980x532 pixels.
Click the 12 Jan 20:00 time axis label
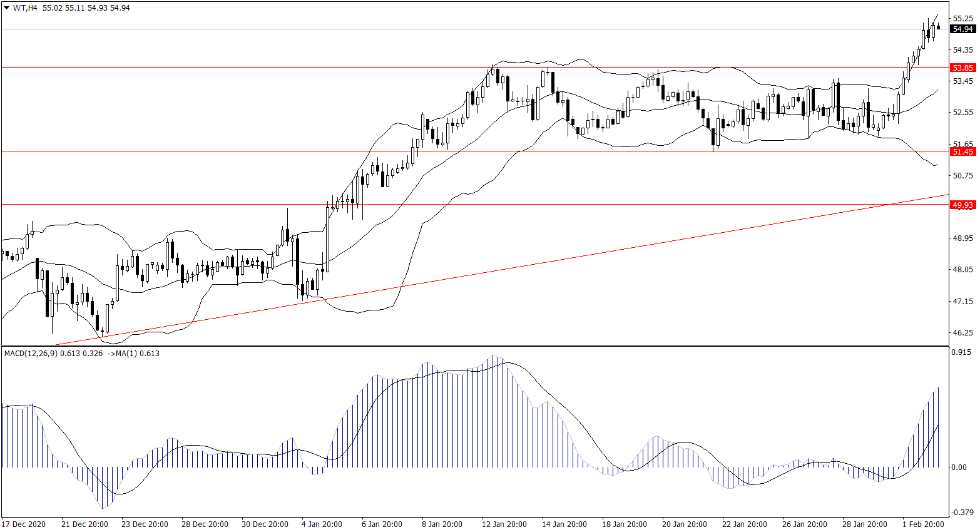(504, 524)
